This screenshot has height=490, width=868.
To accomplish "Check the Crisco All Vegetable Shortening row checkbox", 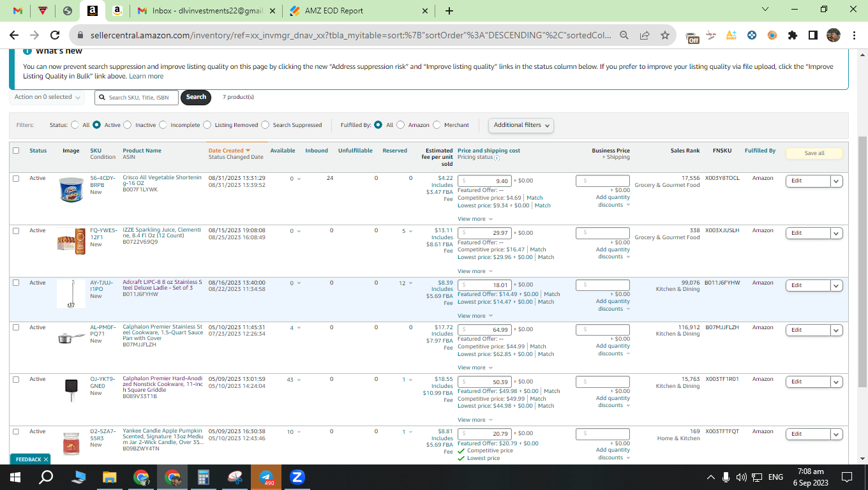I will (x=16, y=178).
